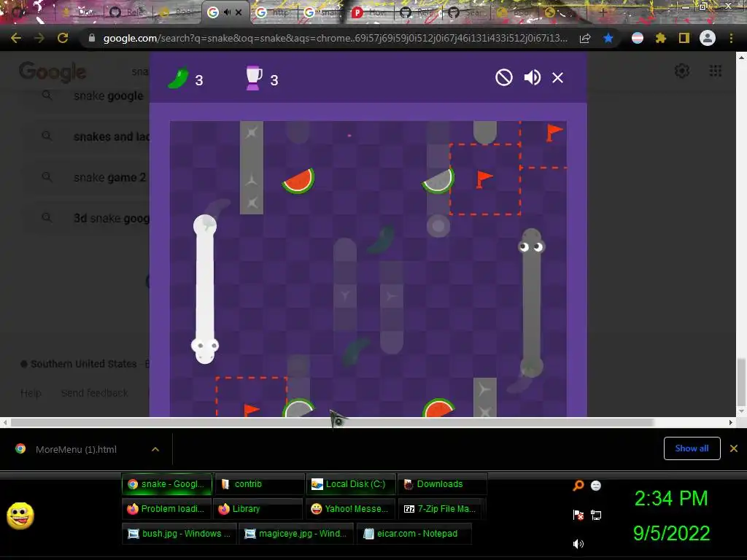747x560 pixels.
Task: Click the gray snake's googly-eyed head
Action: [x=531, y=243]
